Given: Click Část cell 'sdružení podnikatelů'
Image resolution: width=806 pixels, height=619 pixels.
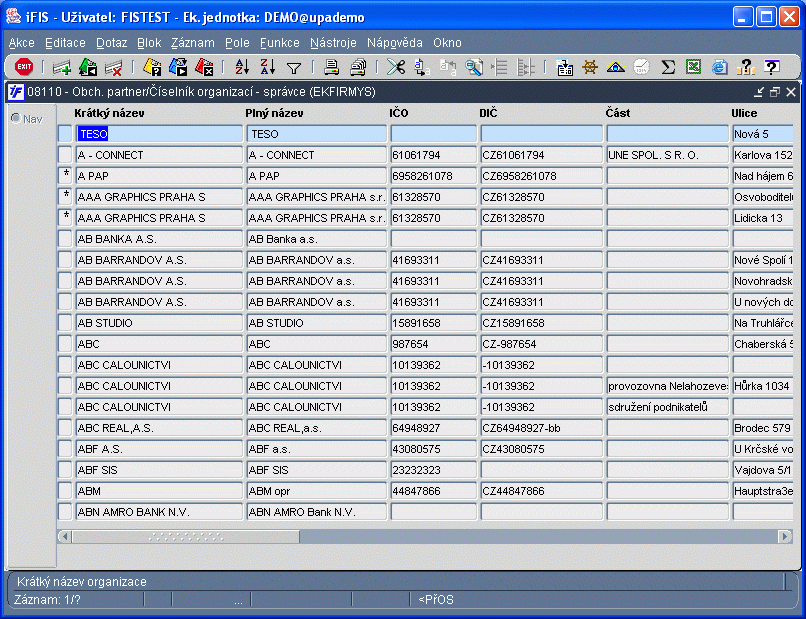Looking at the screenshot, I should click(x=667, y=407).
